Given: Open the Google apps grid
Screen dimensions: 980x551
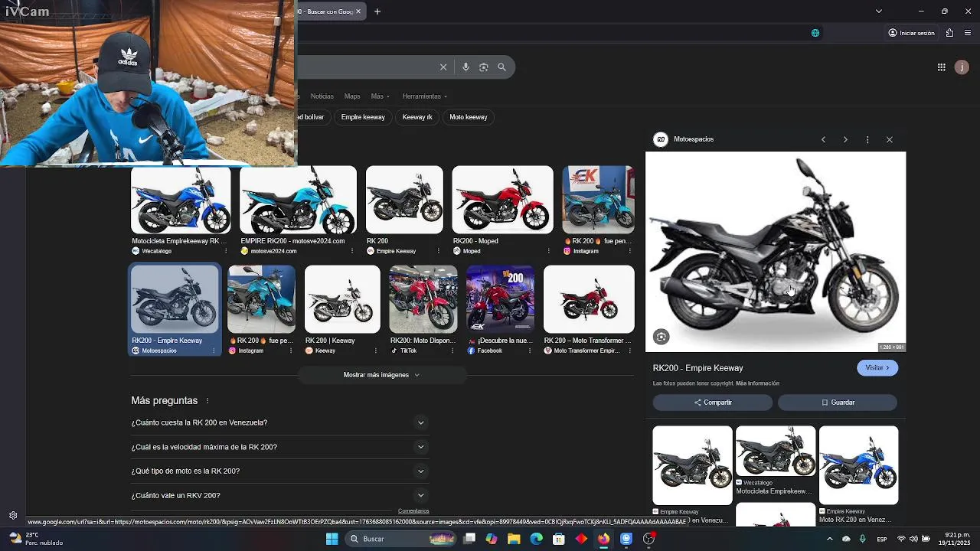Looking at the screenshot, I should [x=941, y=67].
